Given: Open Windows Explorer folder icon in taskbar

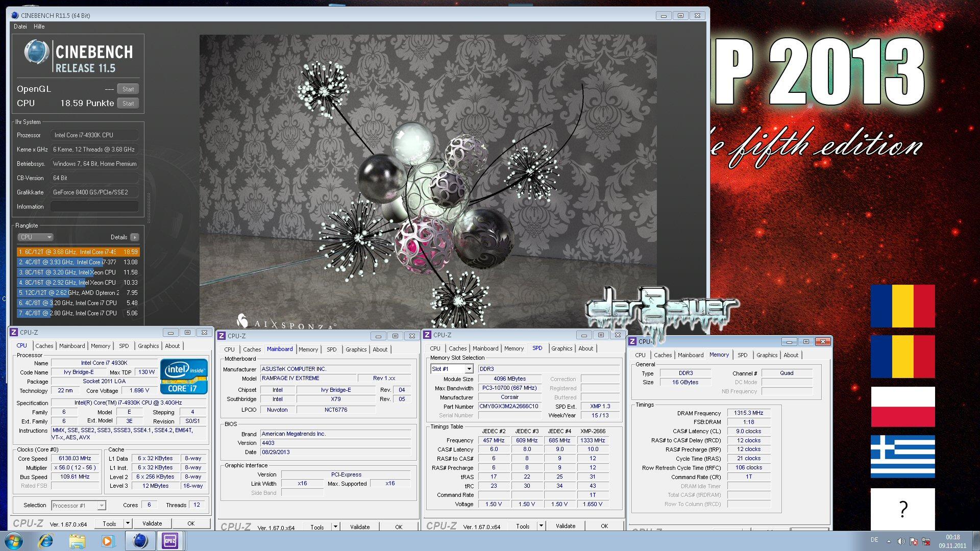Looking at the screenshot, I should (77, 541).
